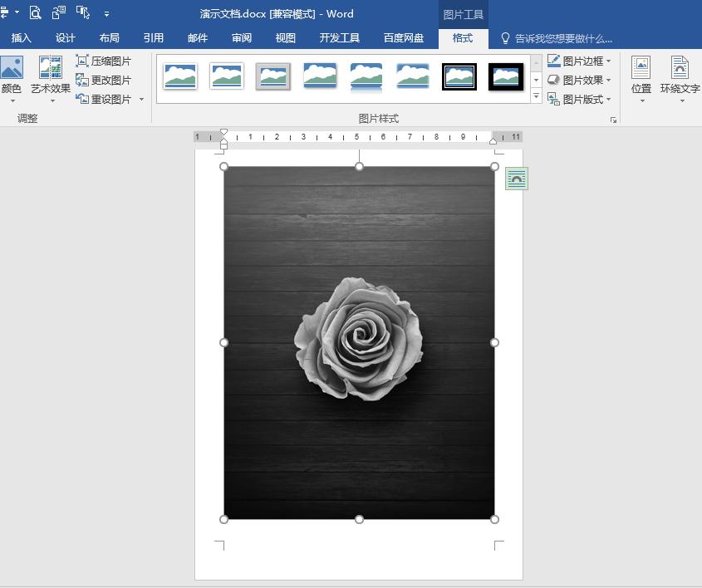Open the layout options icon beside picture

516,179
